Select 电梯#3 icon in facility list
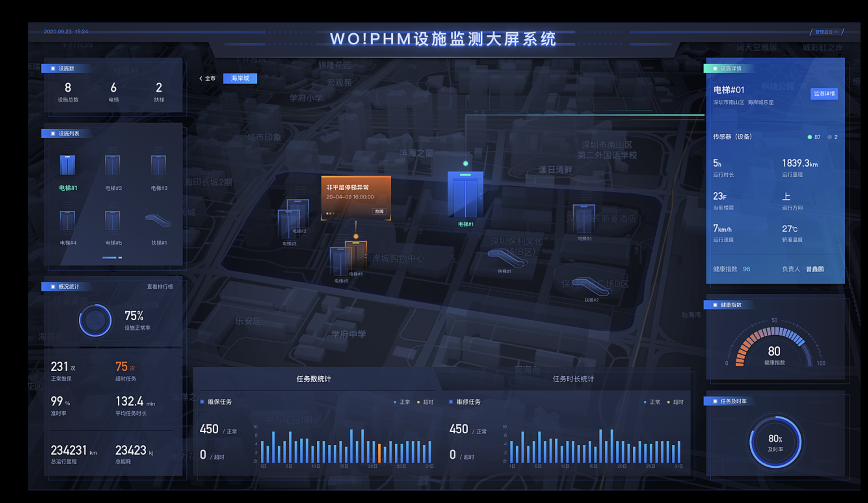Viewport: 868px width, 503px height. point(158,165)
